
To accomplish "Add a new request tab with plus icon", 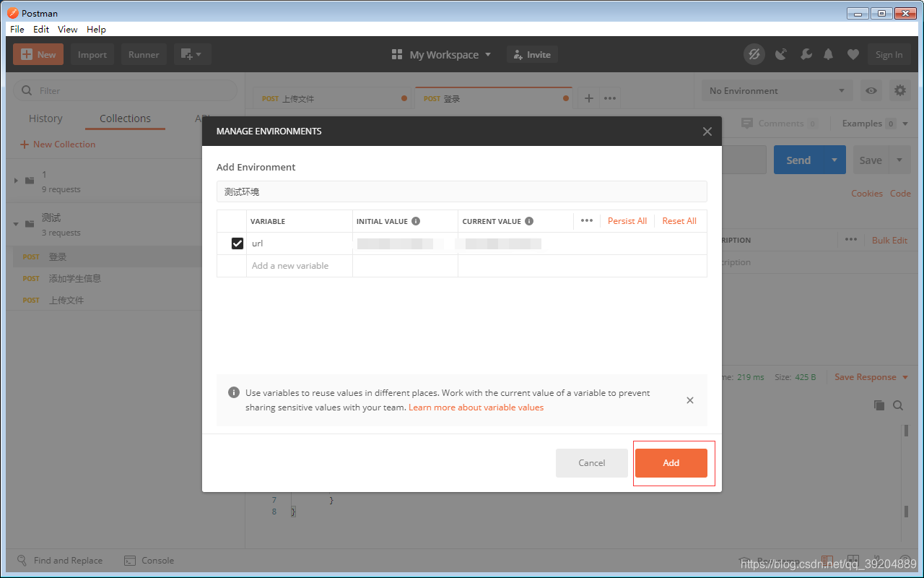I will 588,98.
